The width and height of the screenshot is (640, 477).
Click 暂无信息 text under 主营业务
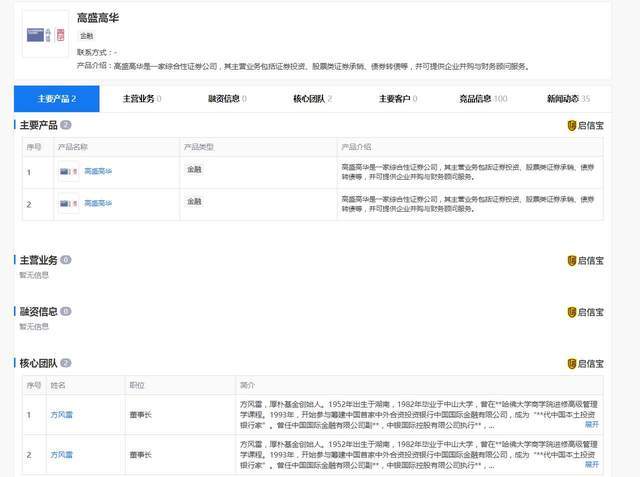(34, 275)
